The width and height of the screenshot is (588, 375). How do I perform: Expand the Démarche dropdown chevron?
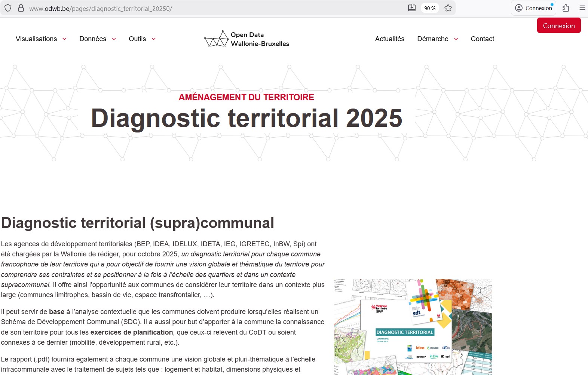point(456,39)
